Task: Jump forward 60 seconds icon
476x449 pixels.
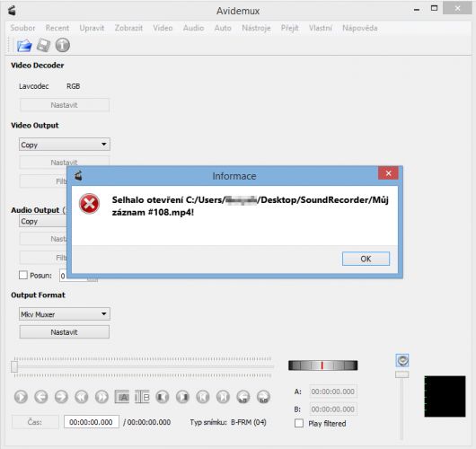Action: pyautogui.click(x=263, y=397)
